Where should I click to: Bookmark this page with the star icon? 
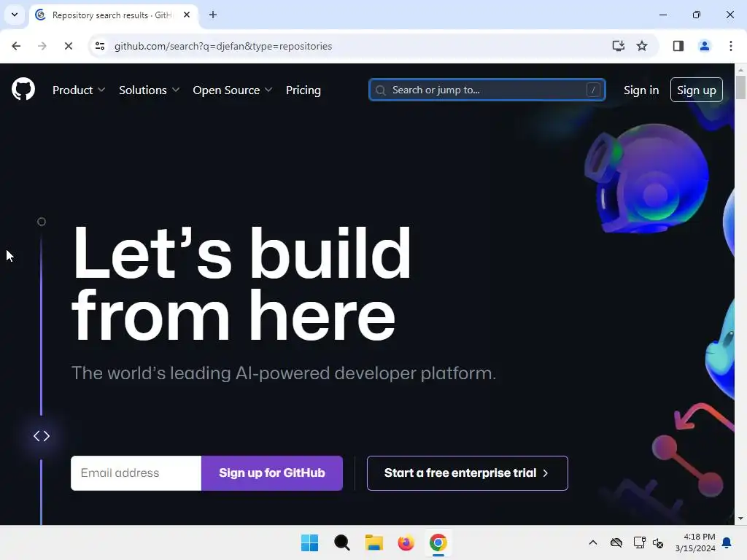[x=642, y=46]
